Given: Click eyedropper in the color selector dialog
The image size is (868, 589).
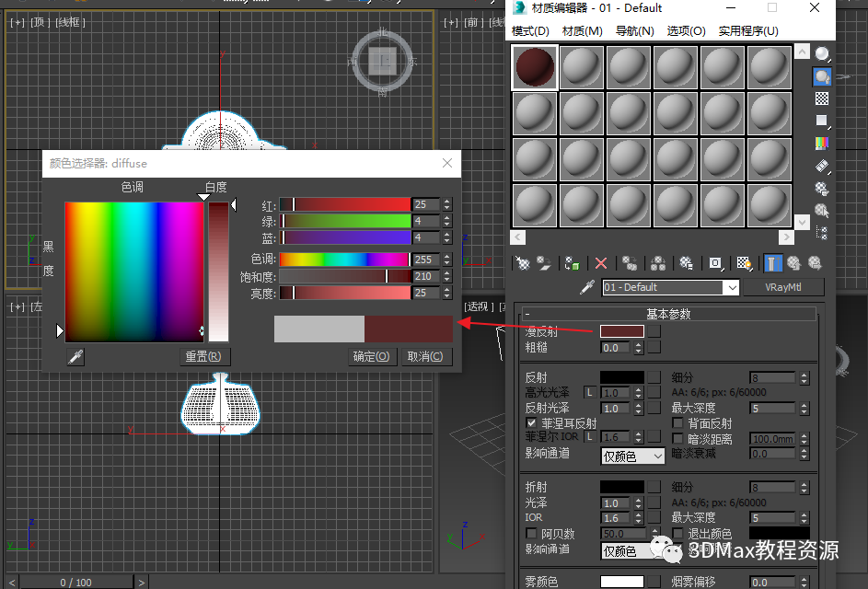Looking at the screenshot, I should click(x=75, y=357).
